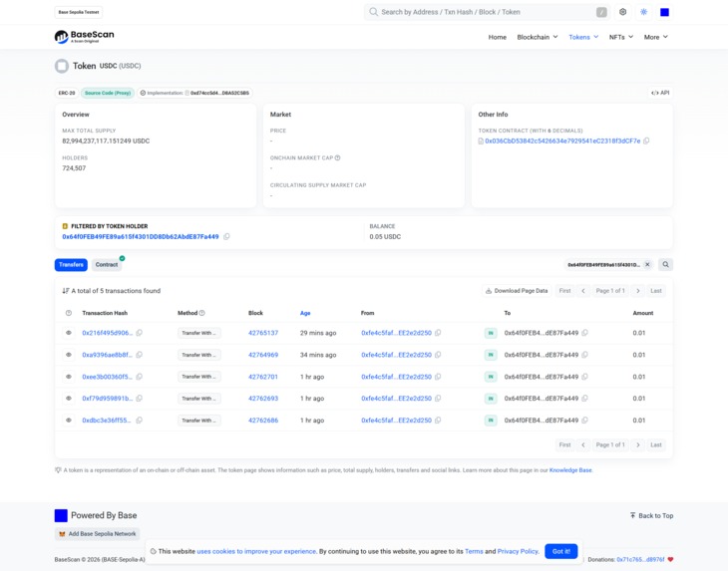Open the site settings gear icon
Viewport: 728px width, 571px height.
pyautogui.click(x=622, y=12)
